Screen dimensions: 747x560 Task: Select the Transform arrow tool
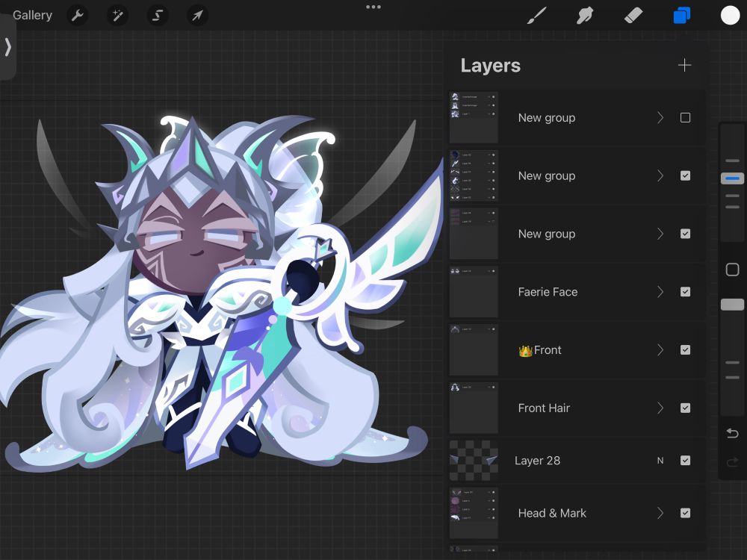pyautogui.click(x=197, y=16)
